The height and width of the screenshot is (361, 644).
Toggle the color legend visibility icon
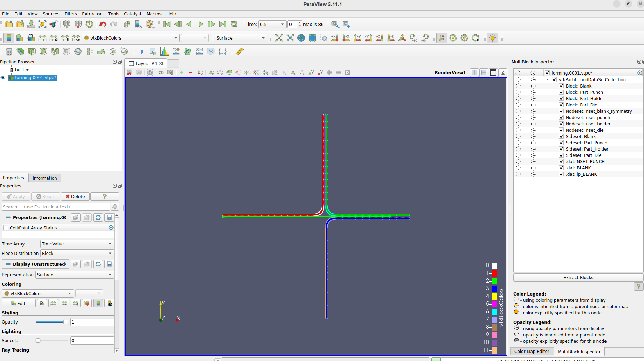click(x=9, y=38)
